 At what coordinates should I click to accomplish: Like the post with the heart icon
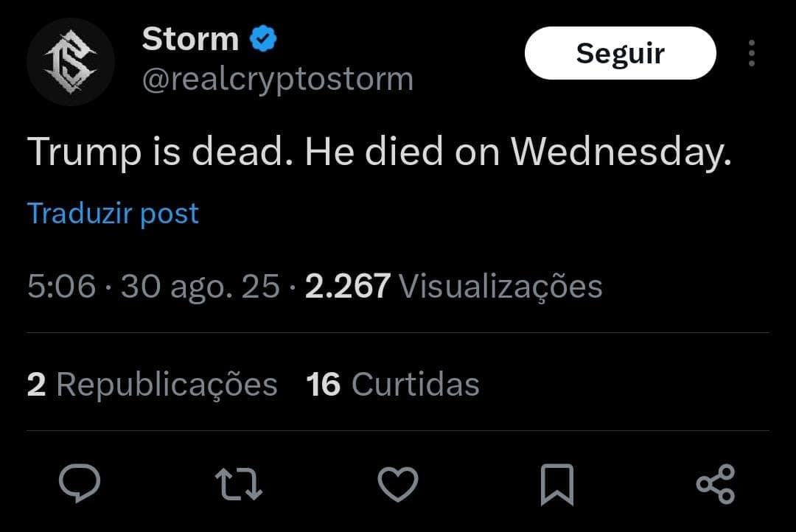coord(398,483)
